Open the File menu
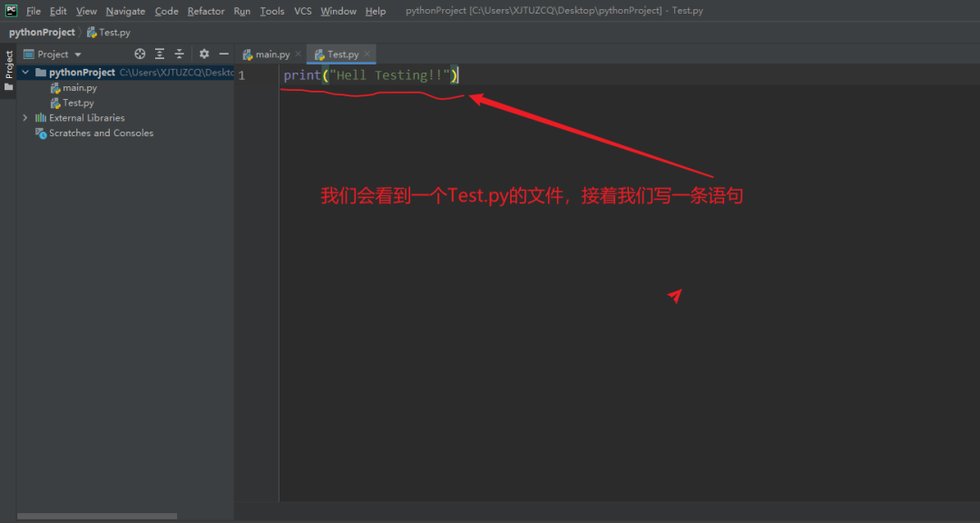Image resolution: width=980 pixels, height=523 pixels. click(34, 11)
